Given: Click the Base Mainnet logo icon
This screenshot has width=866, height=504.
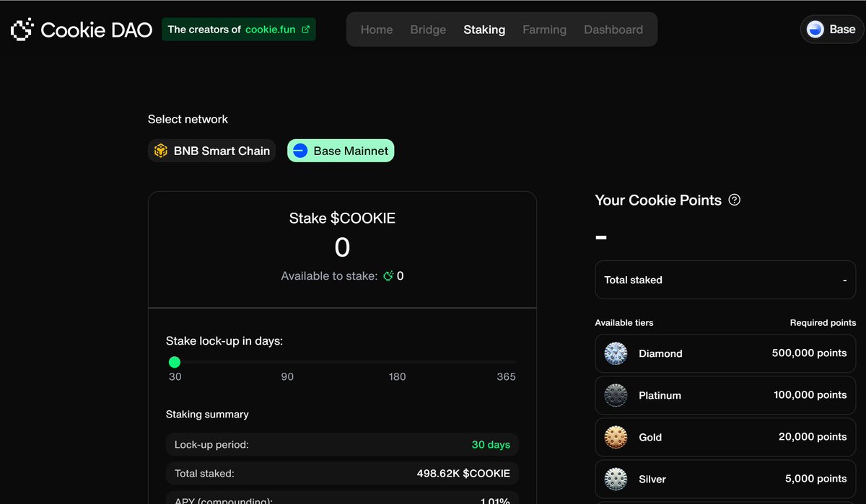Looking at the screenshot, I should tap(299, 151).
